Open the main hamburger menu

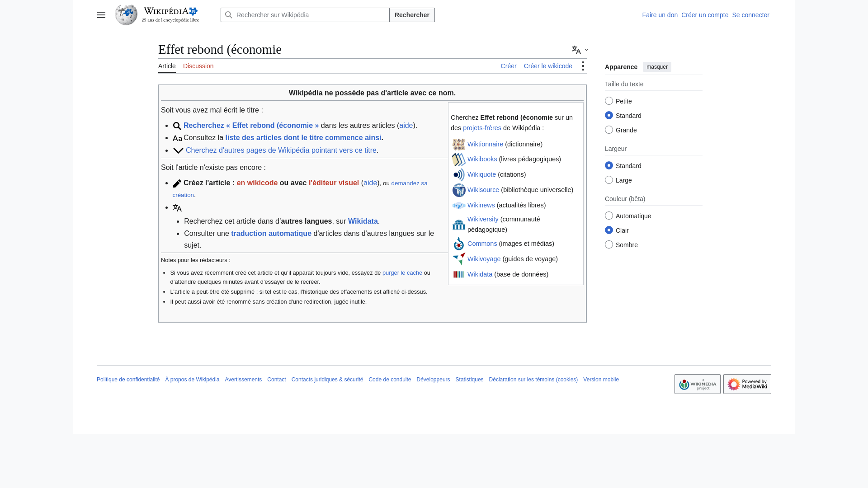101,15
